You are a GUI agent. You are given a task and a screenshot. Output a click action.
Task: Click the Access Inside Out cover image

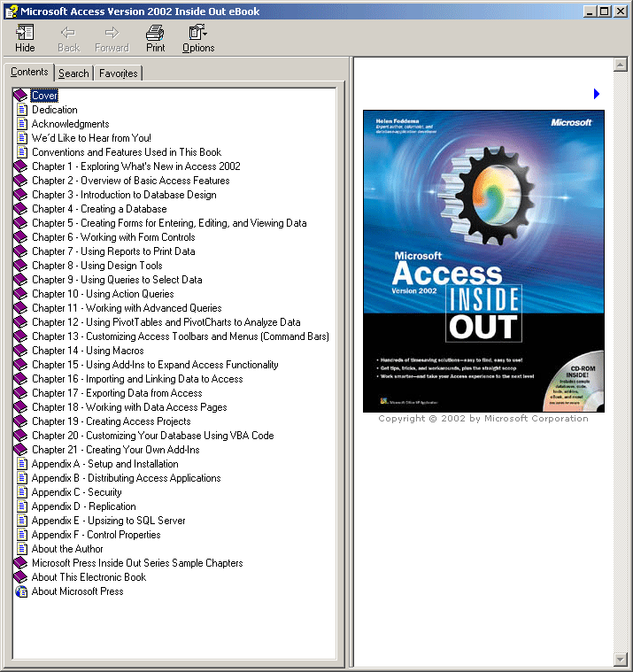[x=483, y=260]
